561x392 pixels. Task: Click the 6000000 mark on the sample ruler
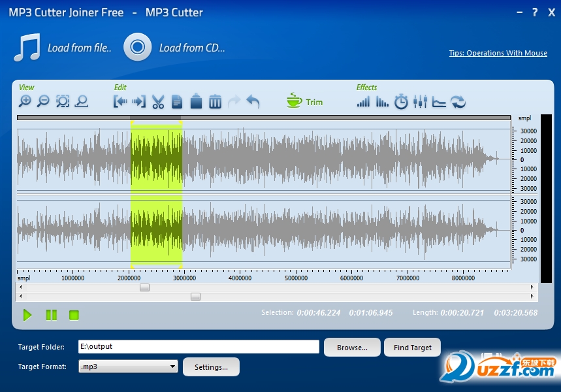[x=351, y=278]
